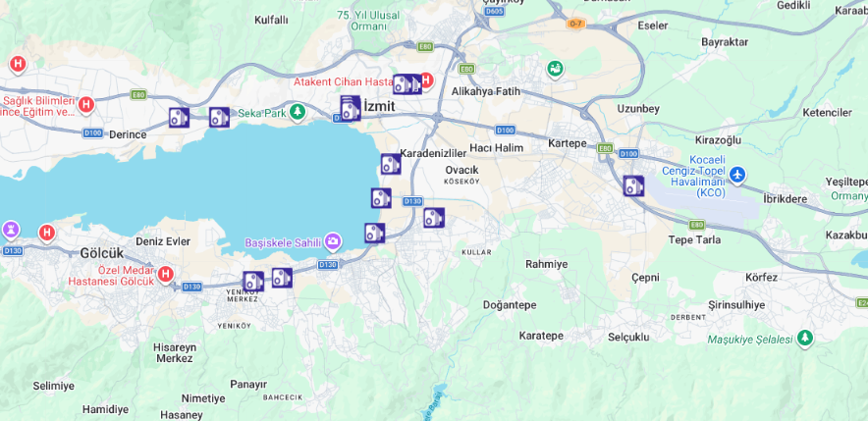Click the Özel Medar Hastanesi hospital icon
The height and width of the screenshot is (421, 868).
point(165,274)
